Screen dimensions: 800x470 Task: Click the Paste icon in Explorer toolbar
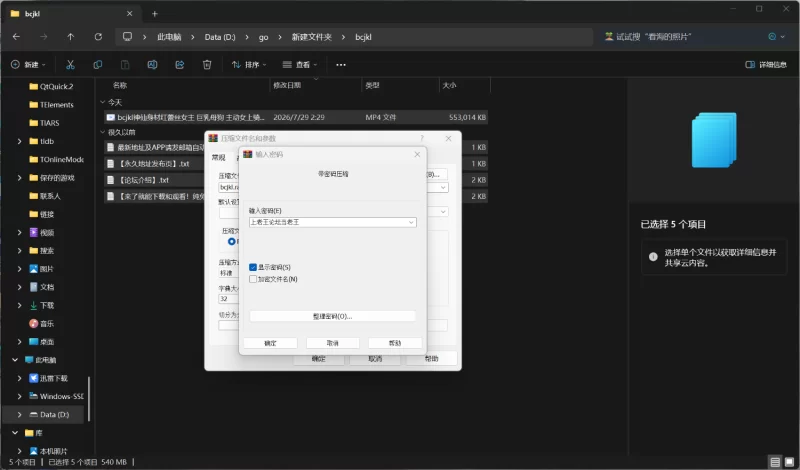pyautogui.click(x=125, y=65)
